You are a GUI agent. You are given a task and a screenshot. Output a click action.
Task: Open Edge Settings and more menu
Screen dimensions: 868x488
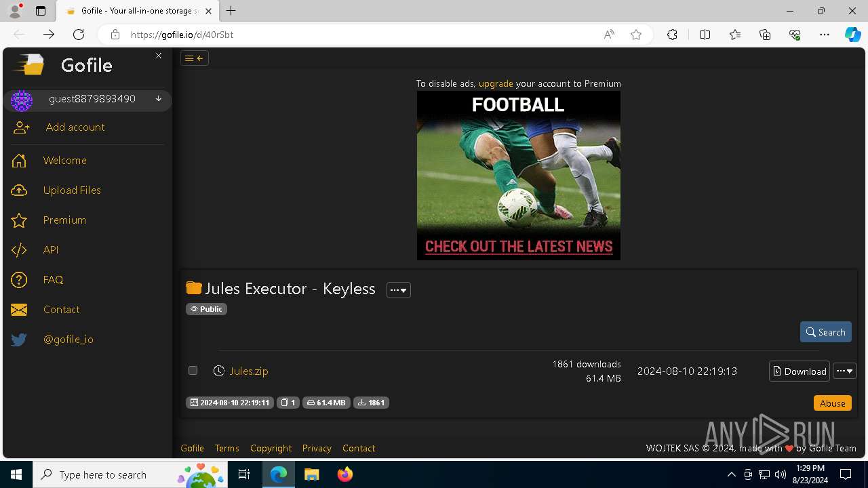[825, 35]
